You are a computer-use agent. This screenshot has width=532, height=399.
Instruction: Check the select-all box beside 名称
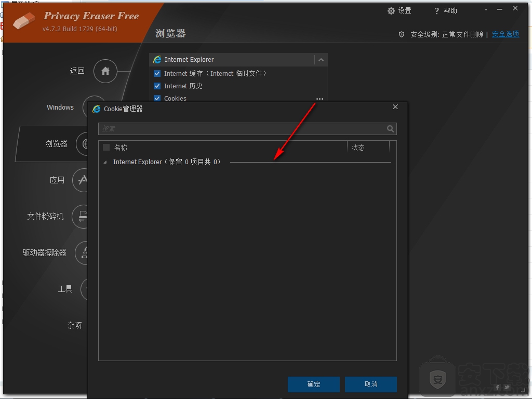[106, 147]
